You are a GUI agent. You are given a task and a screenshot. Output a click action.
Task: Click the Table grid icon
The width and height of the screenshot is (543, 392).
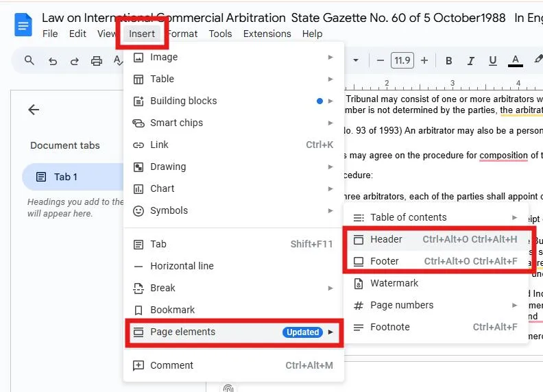[x=138, y=79]
